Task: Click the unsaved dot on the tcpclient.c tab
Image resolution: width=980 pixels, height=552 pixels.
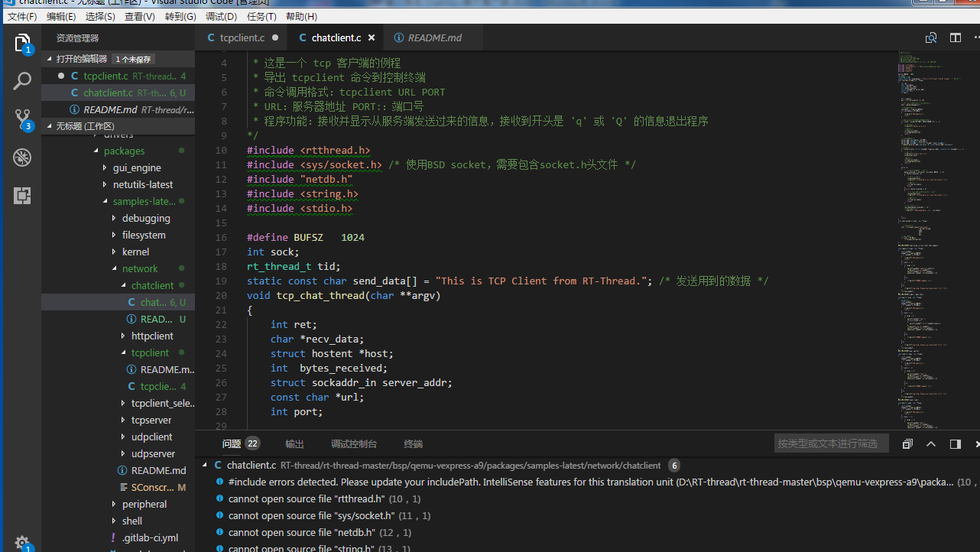Action: pyautogui.click(x=275, y=37)
